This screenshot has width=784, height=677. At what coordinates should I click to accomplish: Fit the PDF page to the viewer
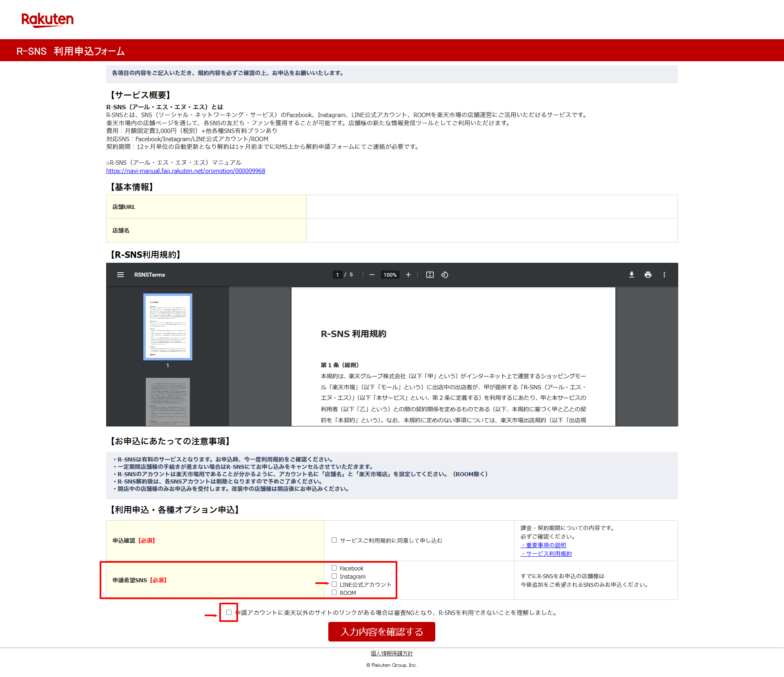[x=429, y=275]
